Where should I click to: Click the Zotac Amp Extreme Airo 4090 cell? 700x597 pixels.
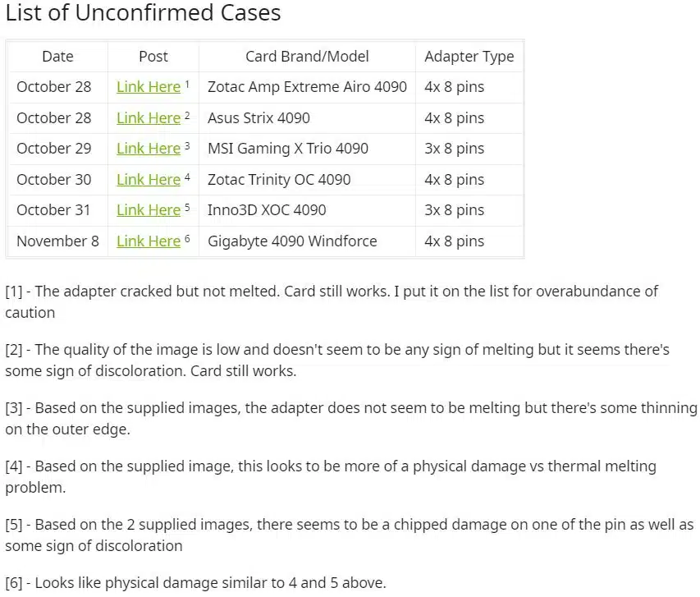[307, 87]
